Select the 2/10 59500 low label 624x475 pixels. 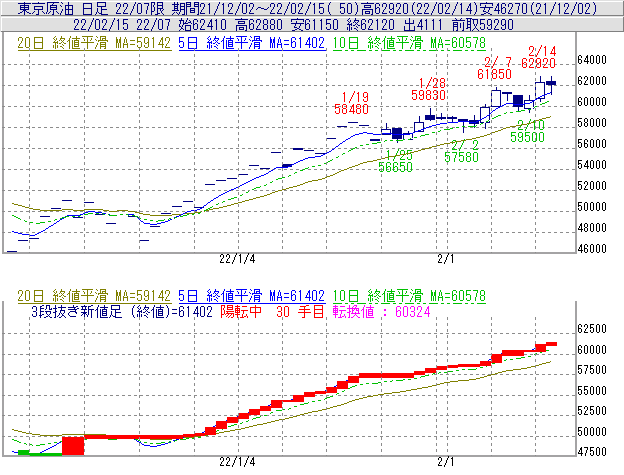pos(528,131)
